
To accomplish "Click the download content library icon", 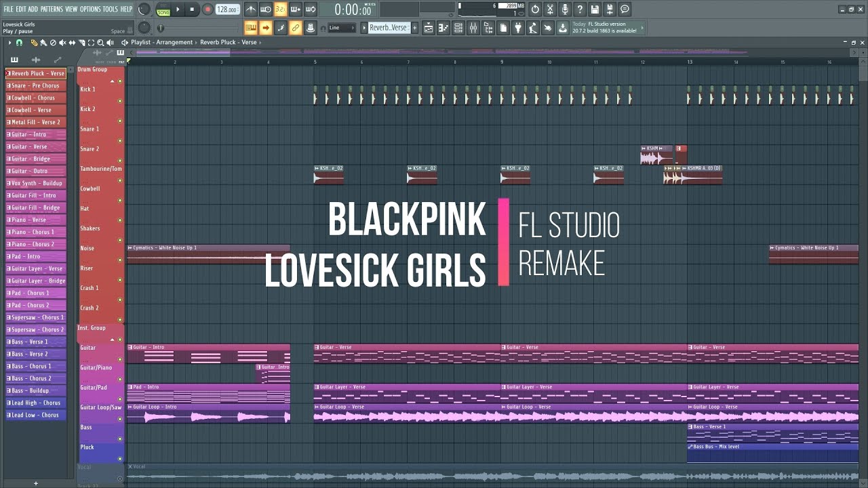I will [x=563, y=28].
